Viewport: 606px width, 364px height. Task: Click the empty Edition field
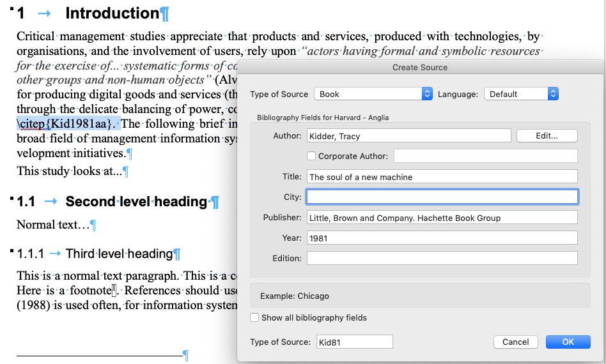pyautogui.click(x=442, y=258)
